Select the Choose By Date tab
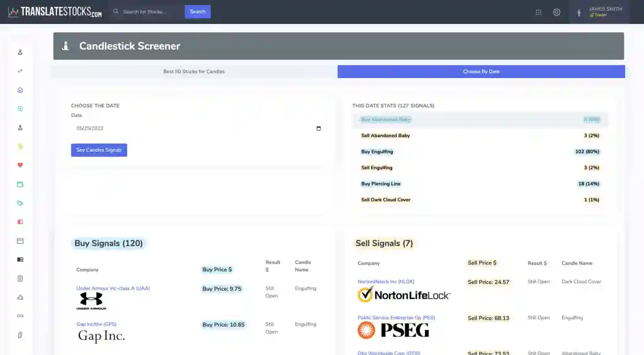Screen dimensions: 644x355 pyautogui.click(x=482, y=72)
